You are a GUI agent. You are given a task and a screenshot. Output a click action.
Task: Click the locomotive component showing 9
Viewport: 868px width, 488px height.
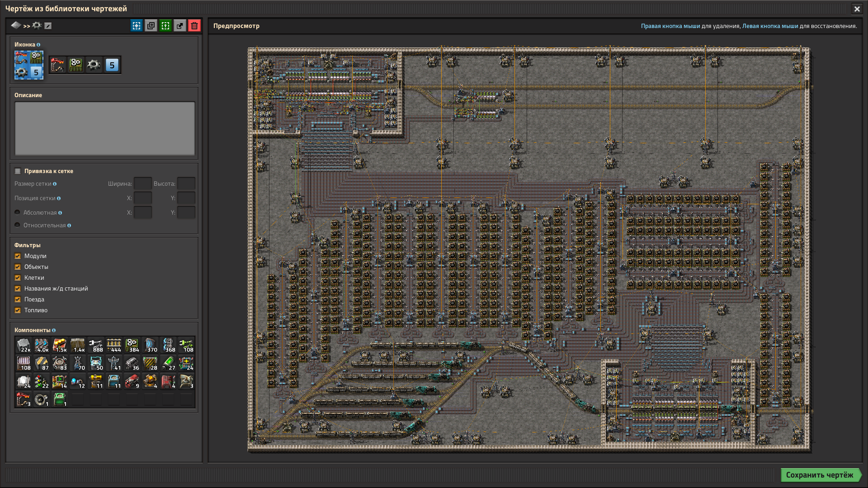pos(132,381)
